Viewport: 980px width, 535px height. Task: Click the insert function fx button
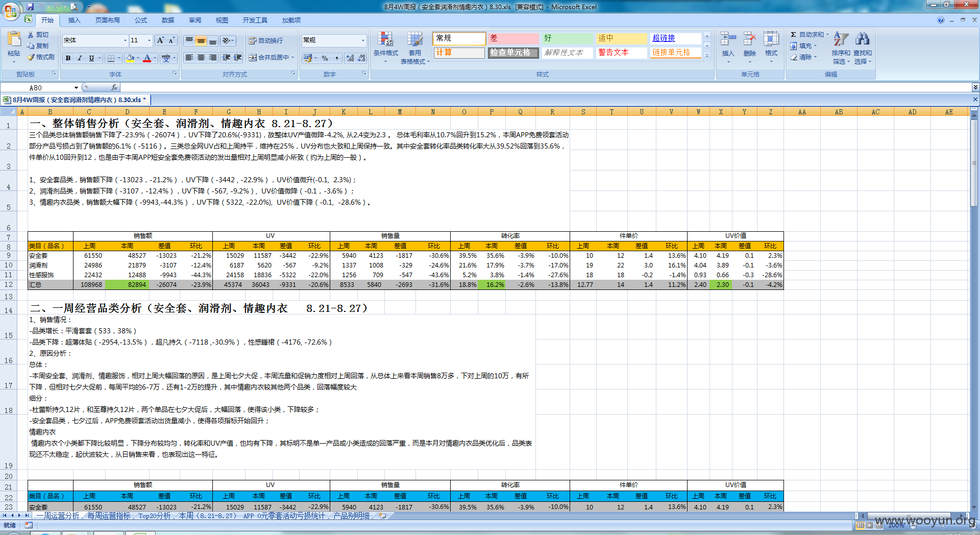114,88
